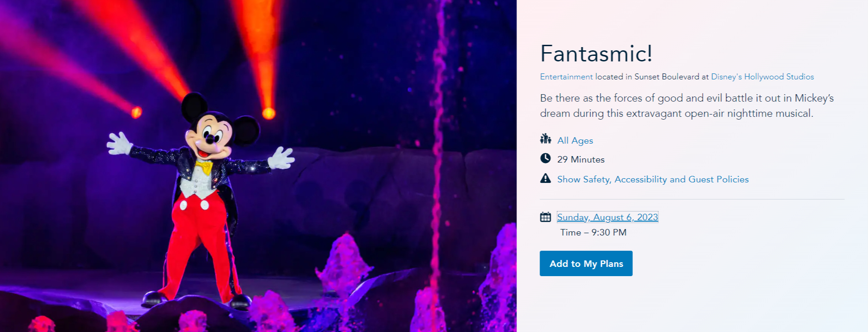
Task: Click the horizontal divider above the date
Action: (x=692, y=199)
